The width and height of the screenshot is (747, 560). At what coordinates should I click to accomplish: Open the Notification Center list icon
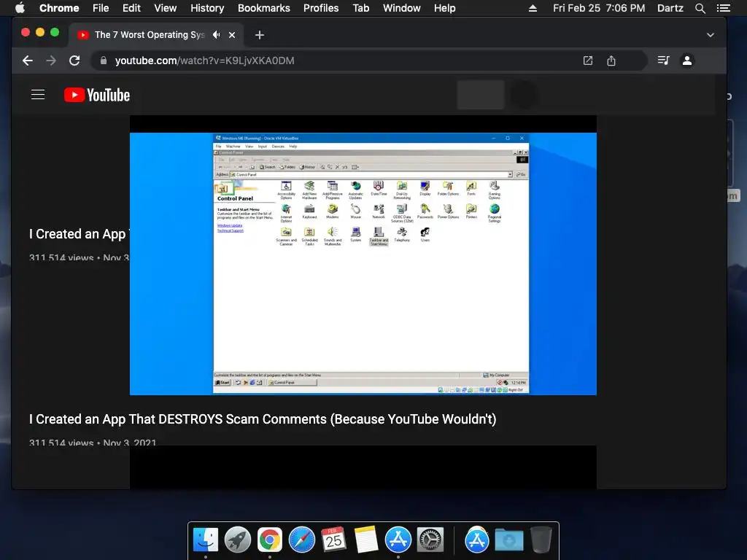click(724, 8)
